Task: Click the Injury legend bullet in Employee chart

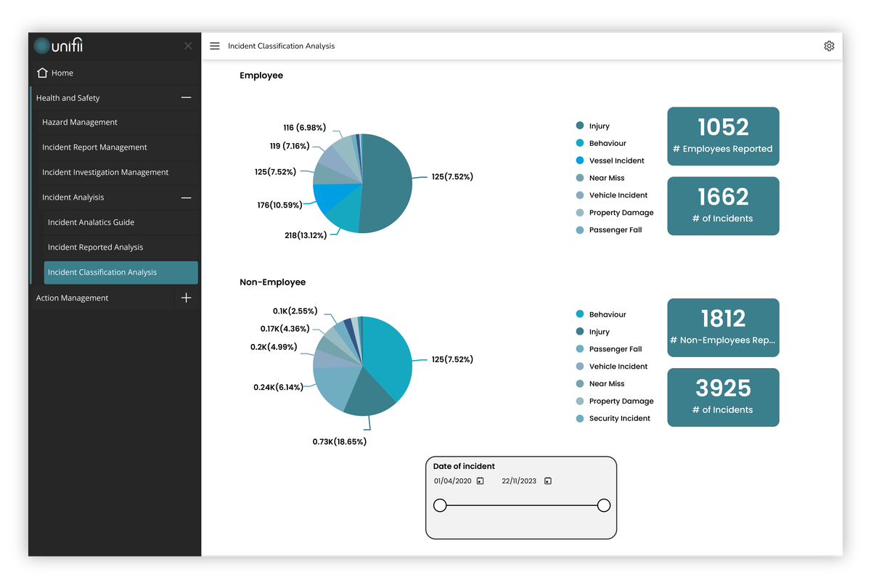Action: 579,125
